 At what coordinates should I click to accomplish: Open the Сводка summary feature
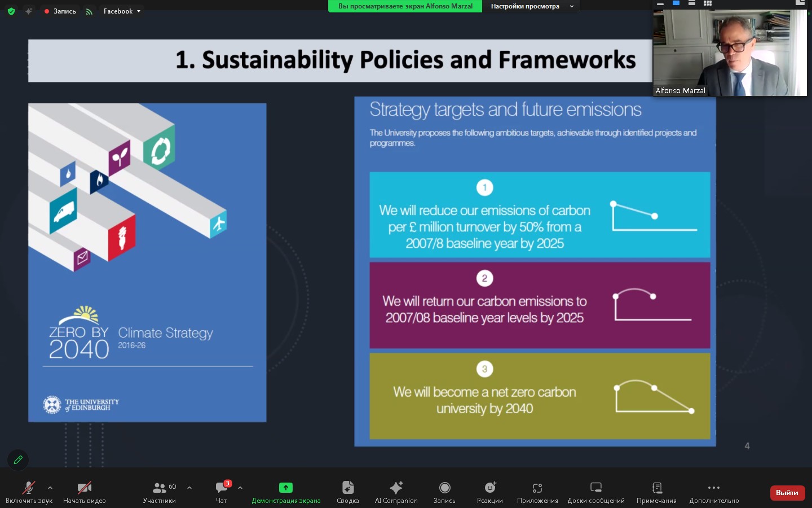[x=348, y=492]
